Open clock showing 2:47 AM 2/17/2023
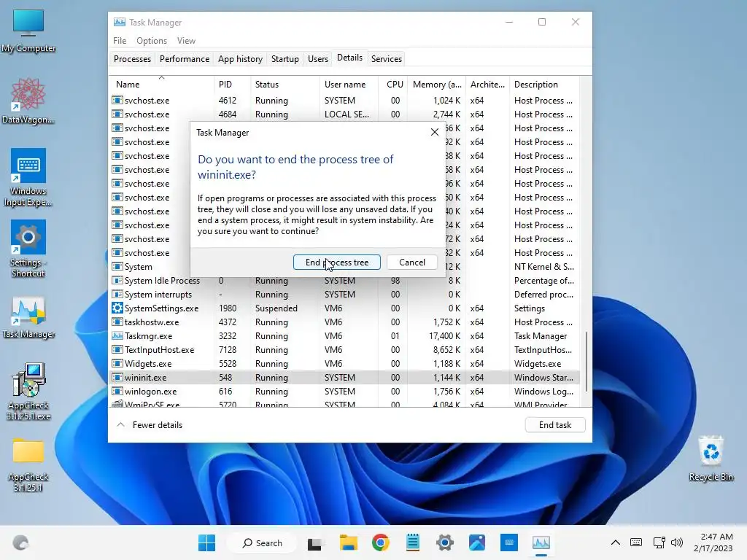The width and height of the screenshot is (747, 560). click(713, 542)
